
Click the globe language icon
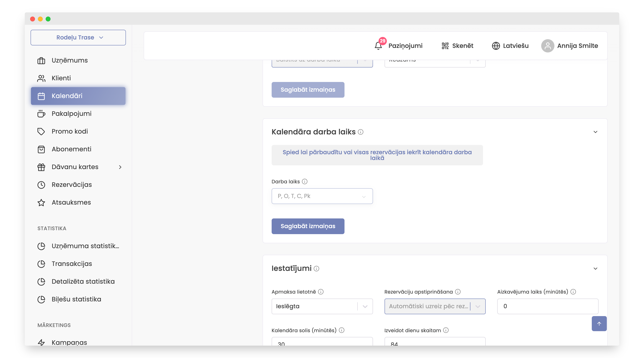[x=496, y=46]
